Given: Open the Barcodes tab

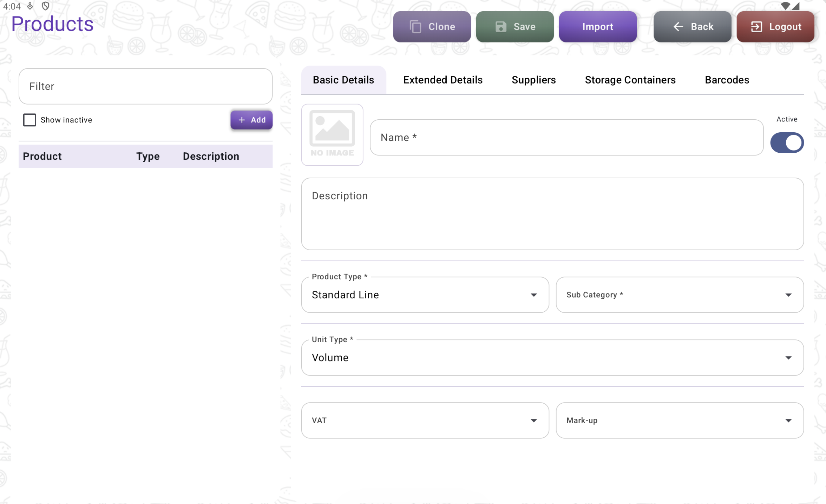Looking at the screenshot, I should tap(727, 80).
